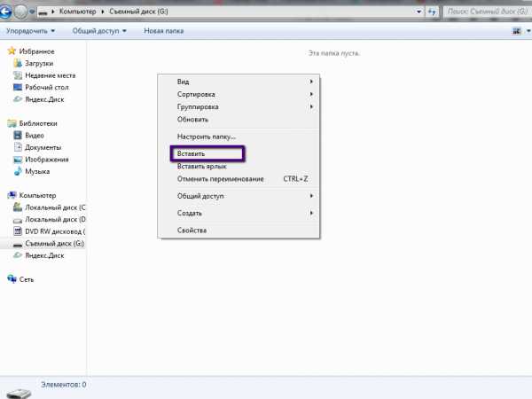Open Локальный диск (D in the sidebar
The width and height of the screenshot is (532, 399).
pyautogui.click(x=55, y=220)
